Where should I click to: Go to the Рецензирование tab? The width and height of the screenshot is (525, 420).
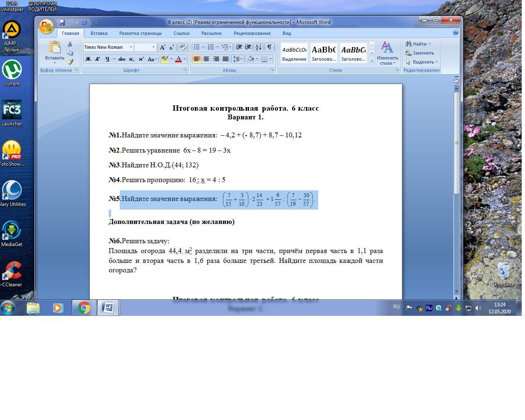click(x=252, y=33)
